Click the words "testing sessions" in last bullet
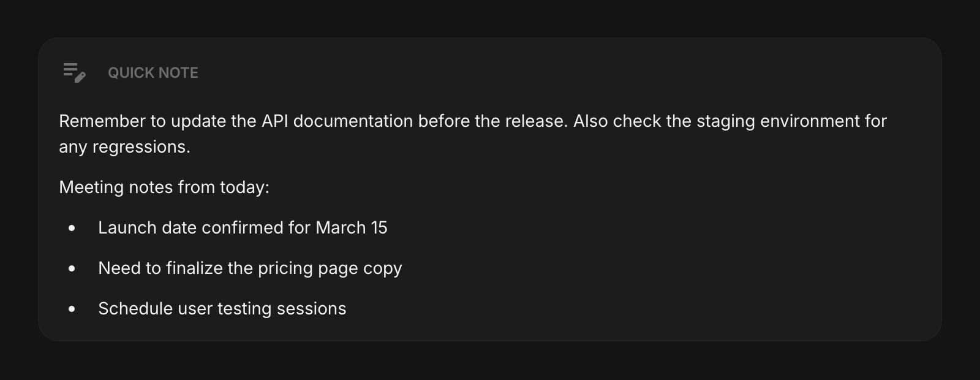Image resolution: width=980 pixels, height=380 pixels. point(282,309)
